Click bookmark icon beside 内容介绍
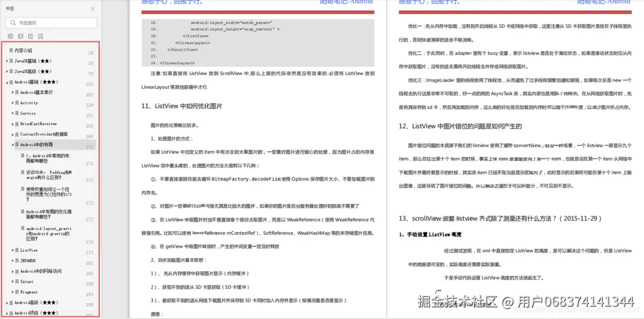The height and width of the screenshot is (319, 644). coord(11,50)
